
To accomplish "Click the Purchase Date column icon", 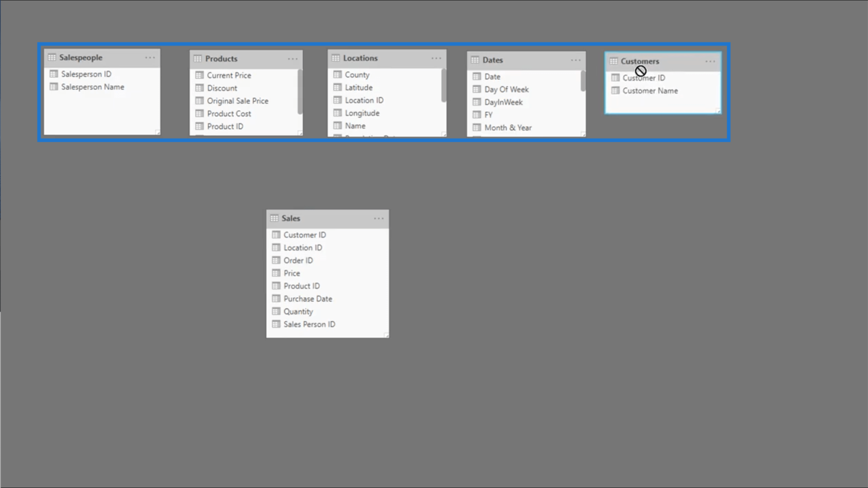I will pos(276,298).
